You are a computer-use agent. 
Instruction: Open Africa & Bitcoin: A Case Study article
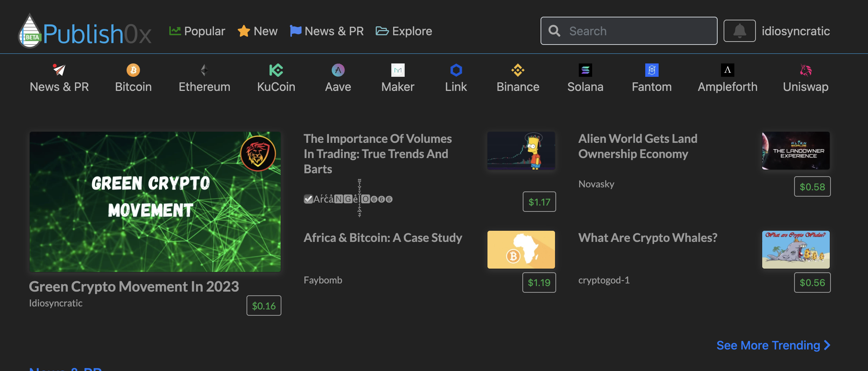pyautogui.click(x=383, y=238)
